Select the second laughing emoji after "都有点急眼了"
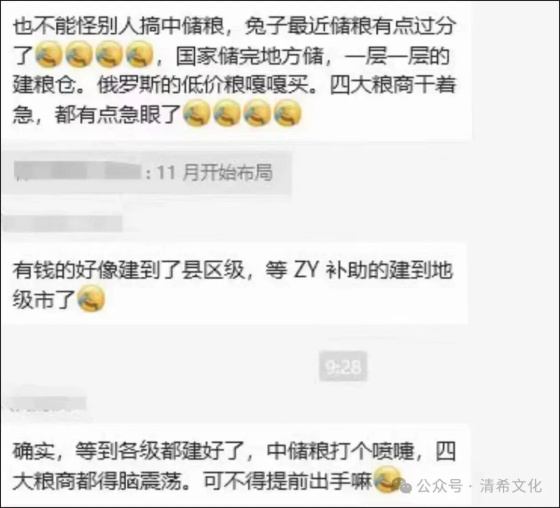This screenshot has height=508, width=560. pyautogui.click(x=227, y=113)
